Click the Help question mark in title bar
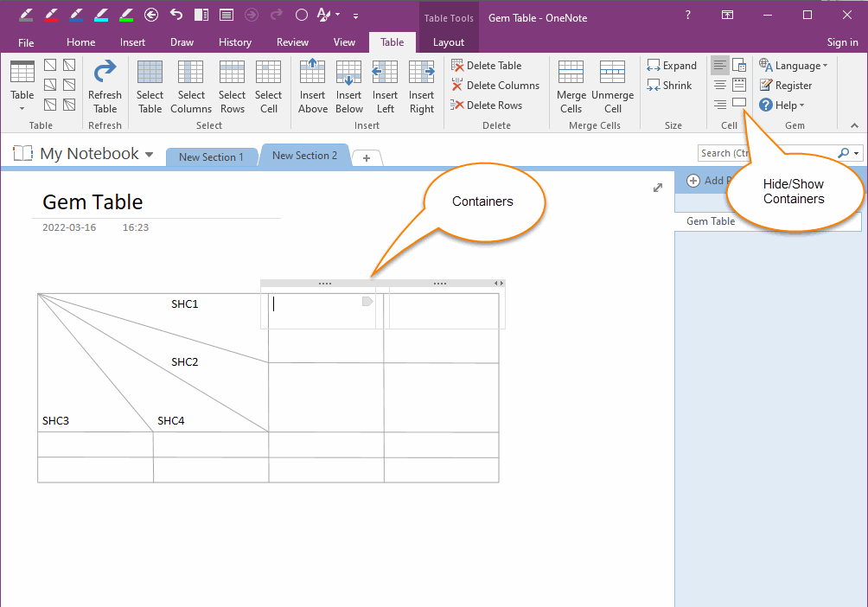This screenshot has height=607, width=868. [687, 15]
